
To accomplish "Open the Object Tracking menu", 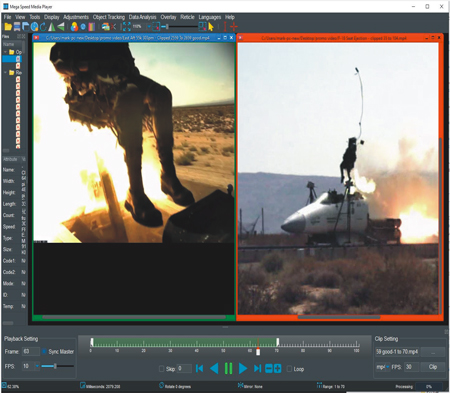I will click(109, 17).
